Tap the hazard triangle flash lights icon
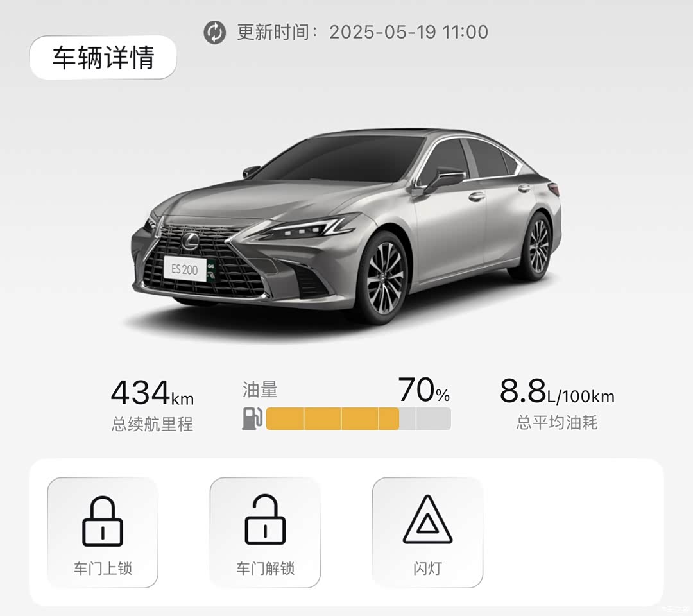 coord(427,519)
